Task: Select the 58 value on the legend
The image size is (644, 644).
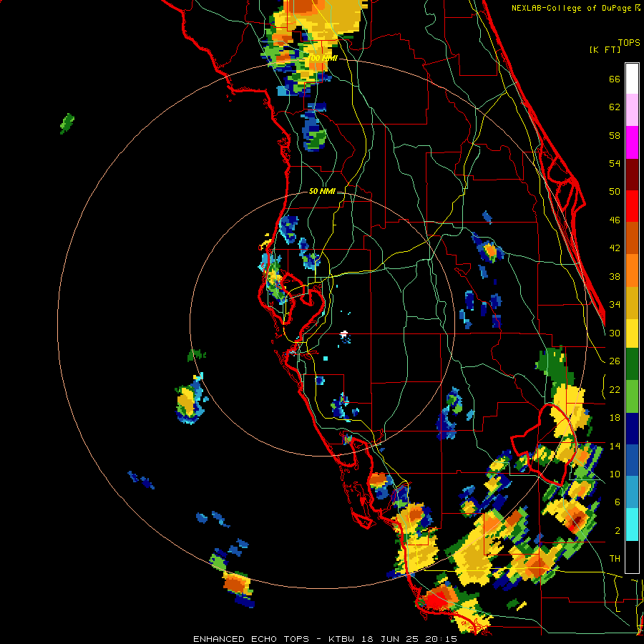Action: click(x=615, y=135)
